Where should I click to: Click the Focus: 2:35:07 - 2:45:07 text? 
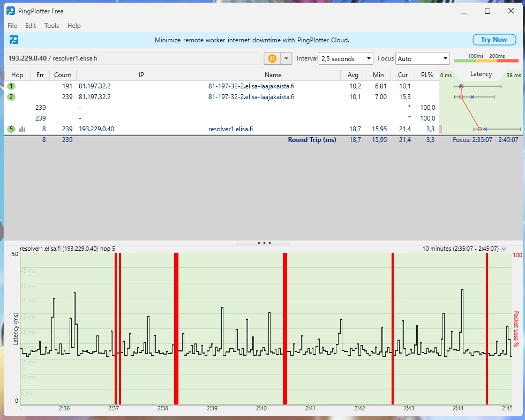point(485,140)
